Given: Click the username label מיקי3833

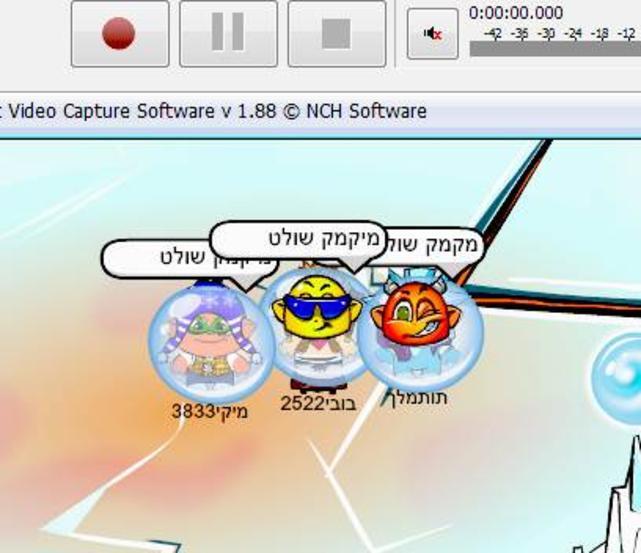Looking at the screenshot, I should point(210,411).
